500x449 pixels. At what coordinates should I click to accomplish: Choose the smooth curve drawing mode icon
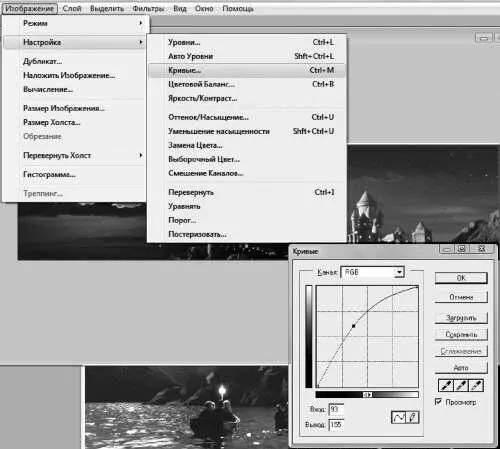398,417
